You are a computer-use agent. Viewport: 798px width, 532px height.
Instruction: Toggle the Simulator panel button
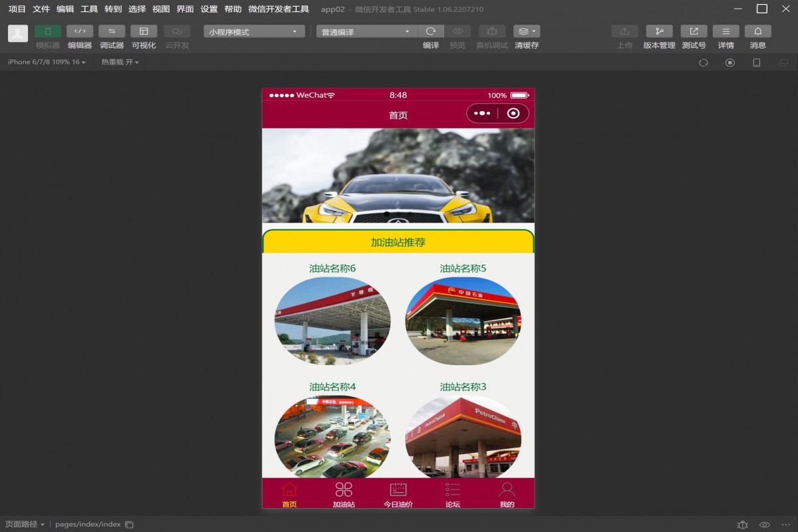tap(48, 31)
